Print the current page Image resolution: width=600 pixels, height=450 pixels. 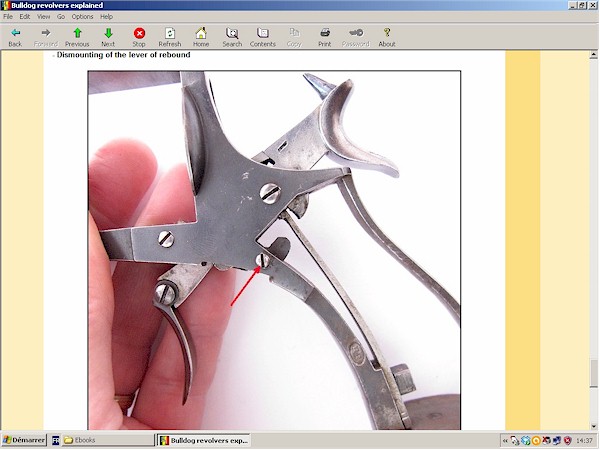(324, 38)
